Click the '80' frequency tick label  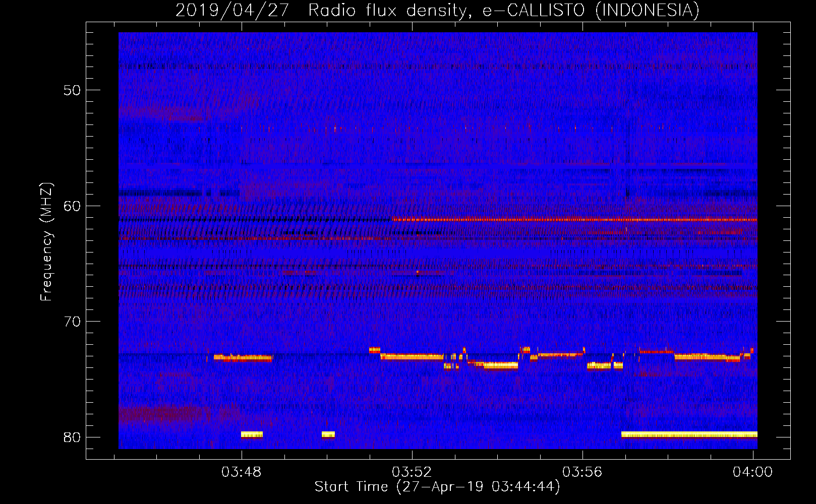(72, 437)
